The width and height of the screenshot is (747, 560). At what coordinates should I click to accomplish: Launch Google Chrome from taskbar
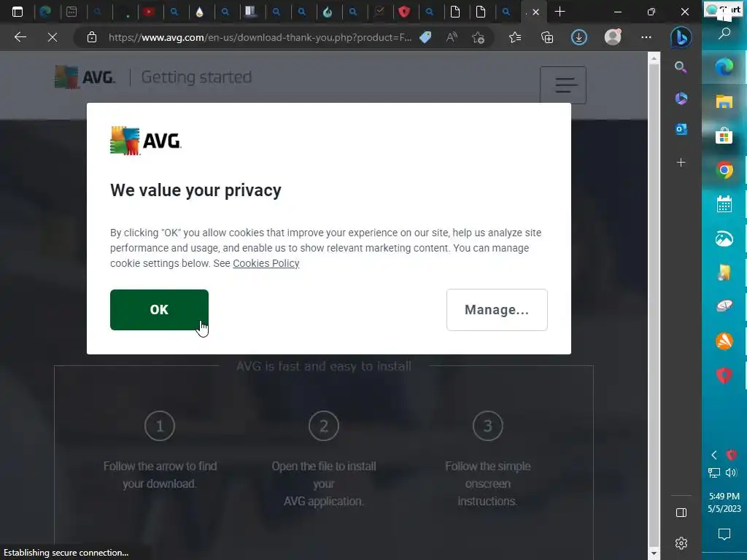(x=724, y=170)
